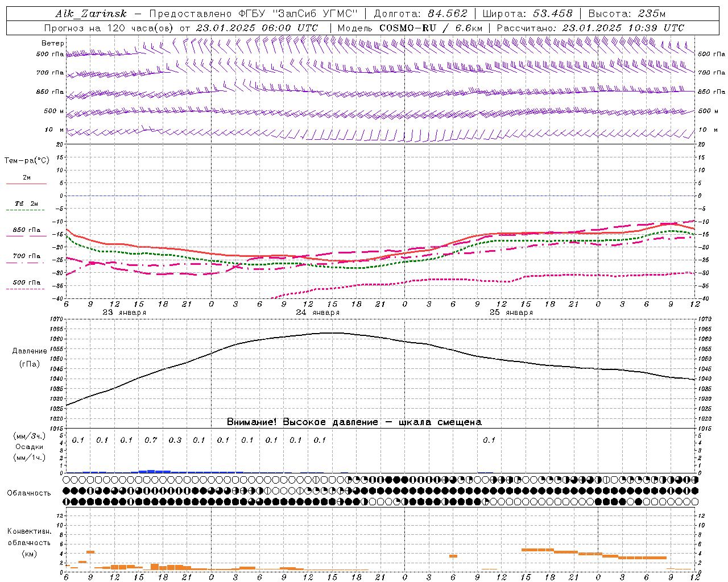Click the 0.3 precipitation value

pyautogui.click(x=175, y=440)
